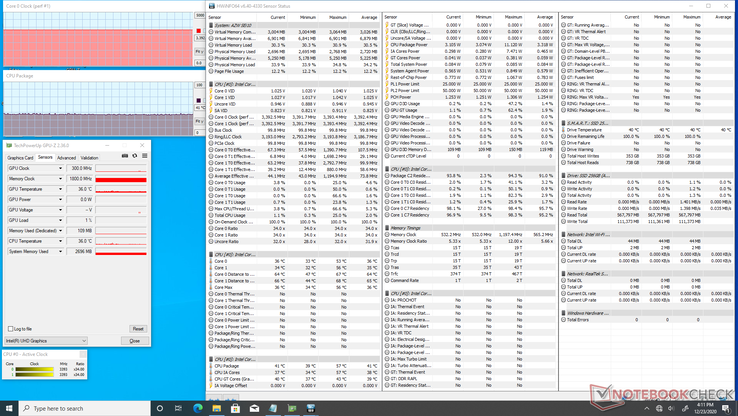Select Ring/LLC Clock sensor row
738x416 pixels.
tap(294, 137)
